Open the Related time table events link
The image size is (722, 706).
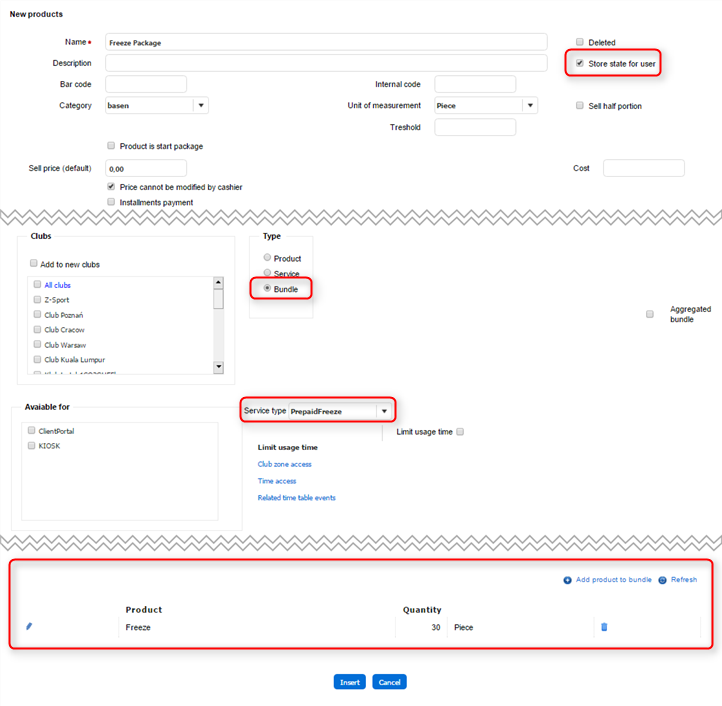pyautogui.click(x=297, y=497)
